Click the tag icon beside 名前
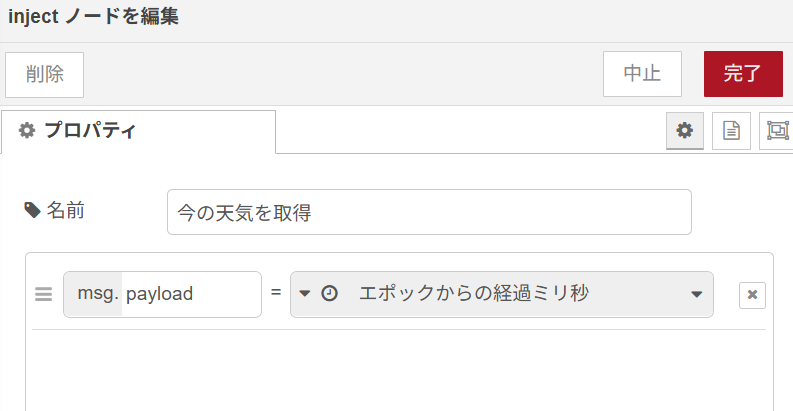This screenshot has height=411, width=793. (32, 210)
